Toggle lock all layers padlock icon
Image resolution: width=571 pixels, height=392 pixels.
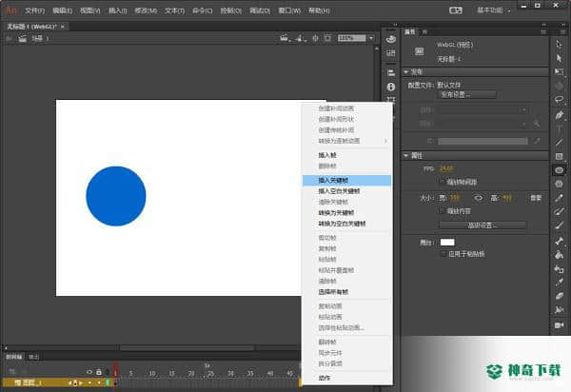99,372
